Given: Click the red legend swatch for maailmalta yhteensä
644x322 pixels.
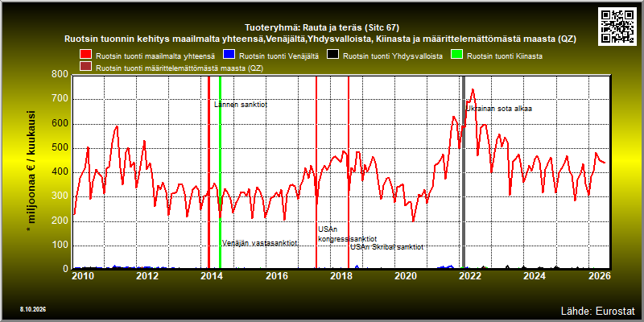Looking at the screenshot, I should 86,55.
